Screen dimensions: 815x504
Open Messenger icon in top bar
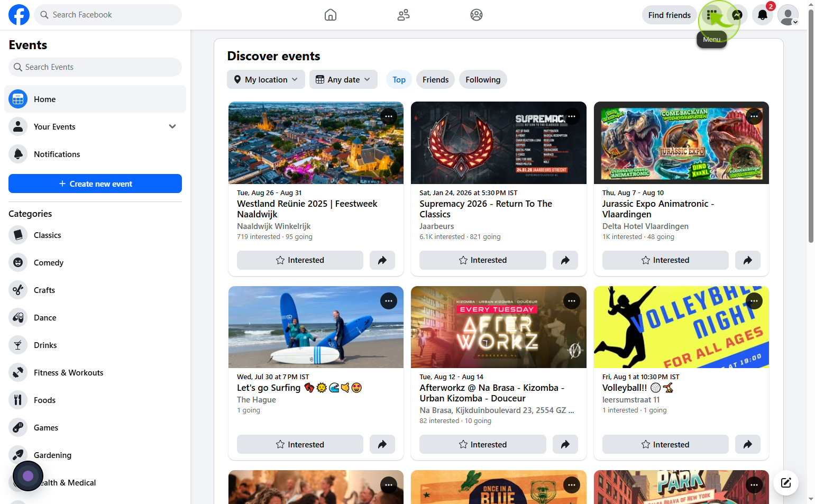pos(737,15)
